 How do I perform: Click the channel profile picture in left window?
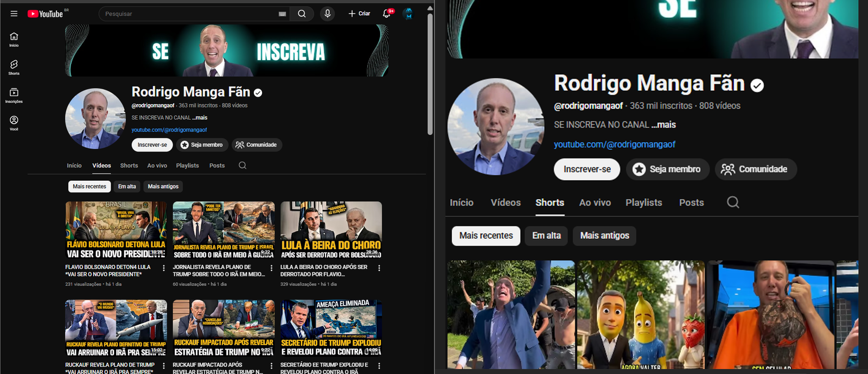tap(95, 118)
